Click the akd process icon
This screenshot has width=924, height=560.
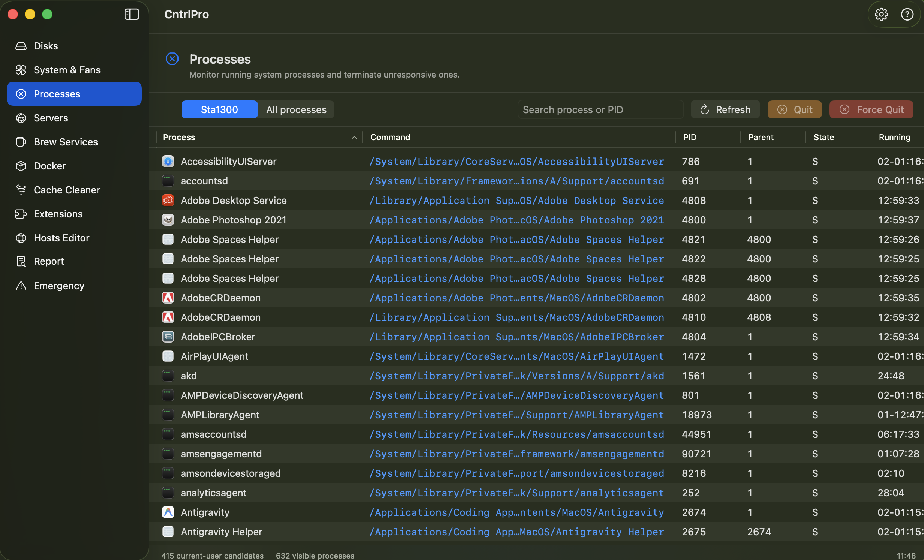[168, 376]
